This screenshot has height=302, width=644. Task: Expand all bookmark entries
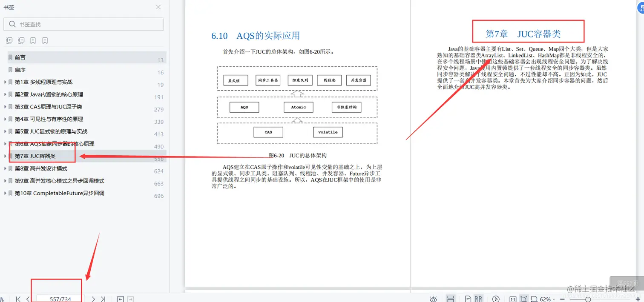[x=9, y=40]
